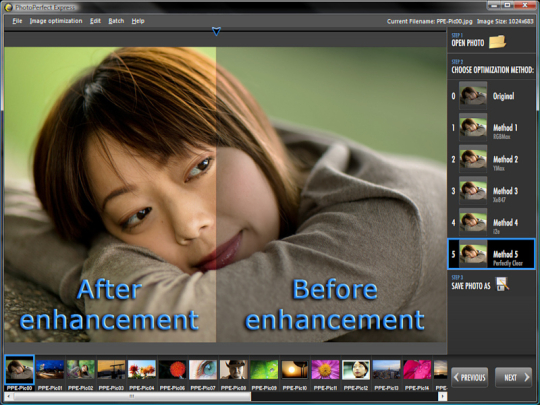The height and width of the screenshot is (405, 540).
Task: Select thumbnail PPE-Pic02
Action: click(x=81, y=370)
